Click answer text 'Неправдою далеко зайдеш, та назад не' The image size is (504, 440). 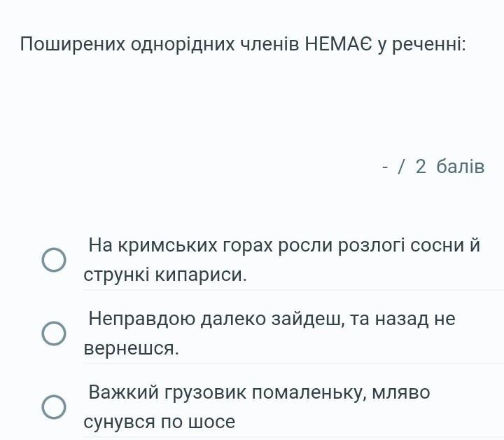pos(272,319)
